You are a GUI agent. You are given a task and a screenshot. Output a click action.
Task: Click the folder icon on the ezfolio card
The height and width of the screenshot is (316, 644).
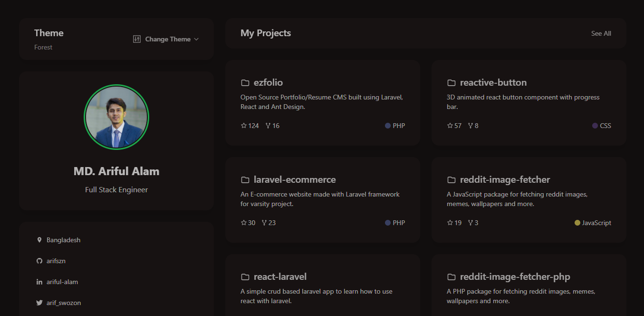(245, 82)
